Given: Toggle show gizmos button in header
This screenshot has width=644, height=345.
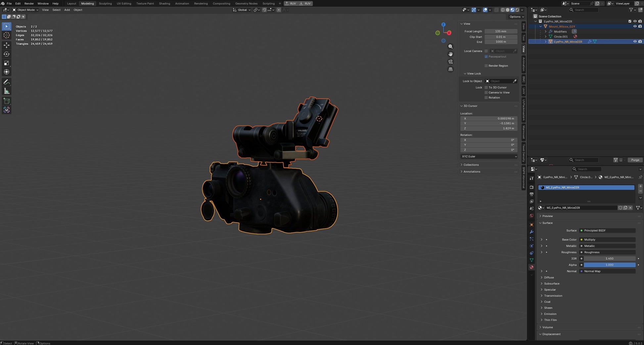Looking at the screenshot, I should 474,10.
